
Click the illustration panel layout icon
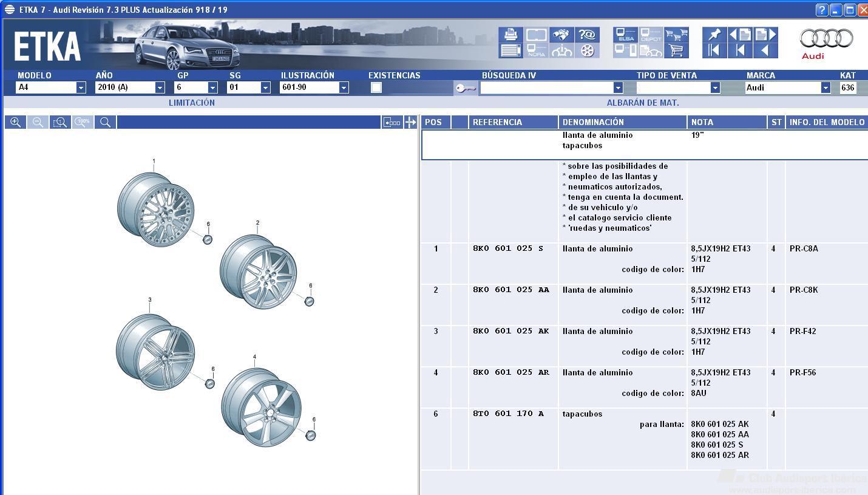point(392,122)
